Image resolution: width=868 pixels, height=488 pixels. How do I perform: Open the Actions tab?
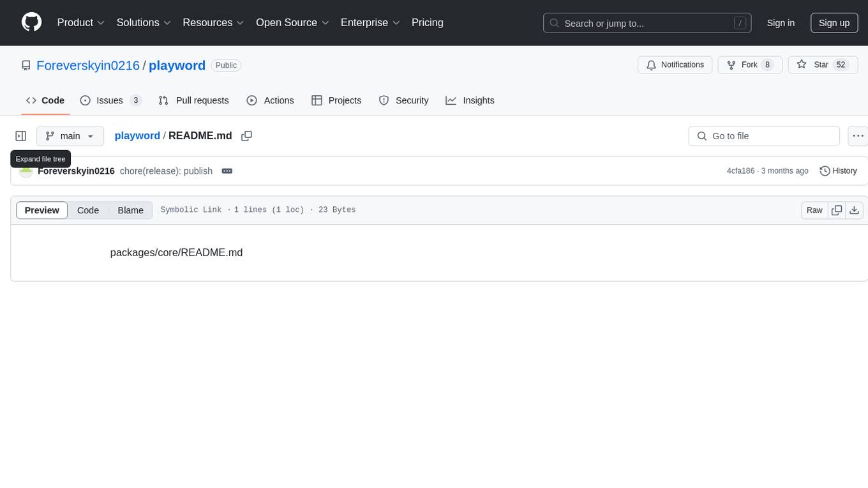(270, 100)
